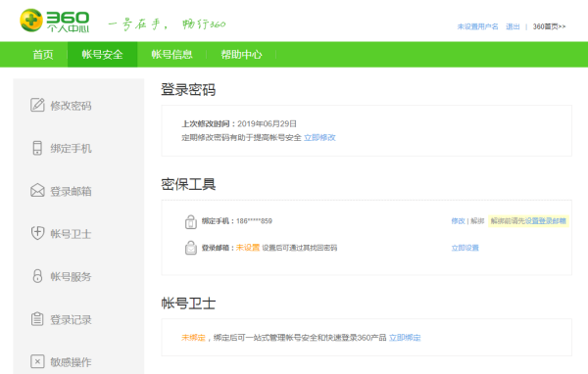
Task: Select 登录邮箱 in the sidebar menu
Action: coord(71,191)
